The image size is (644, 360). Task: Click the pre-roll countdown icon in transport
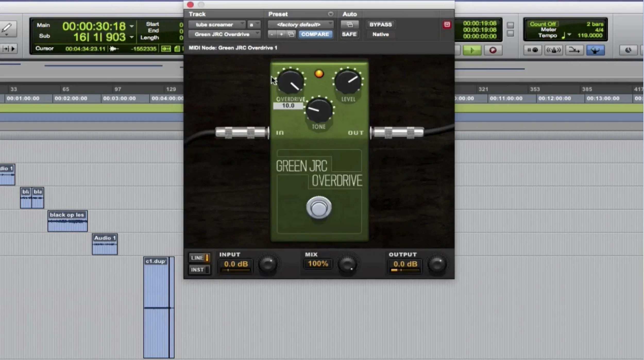point(533,50)
